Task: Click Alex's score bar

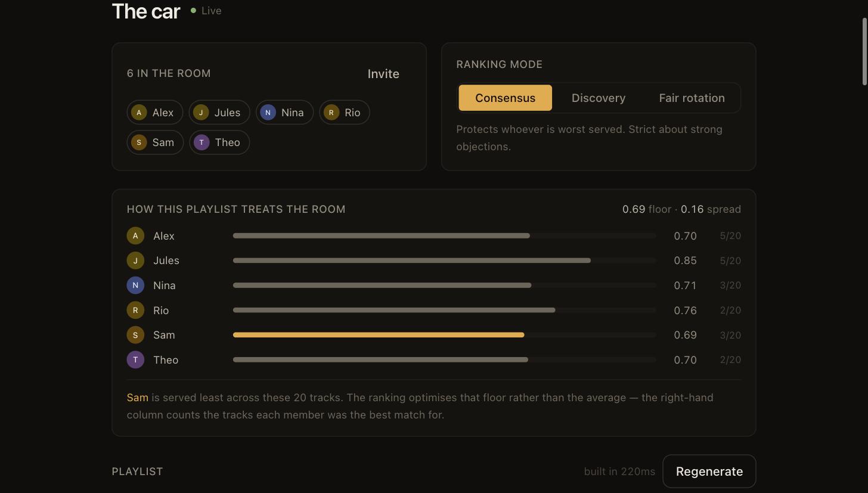Action: tap(444, 236)
